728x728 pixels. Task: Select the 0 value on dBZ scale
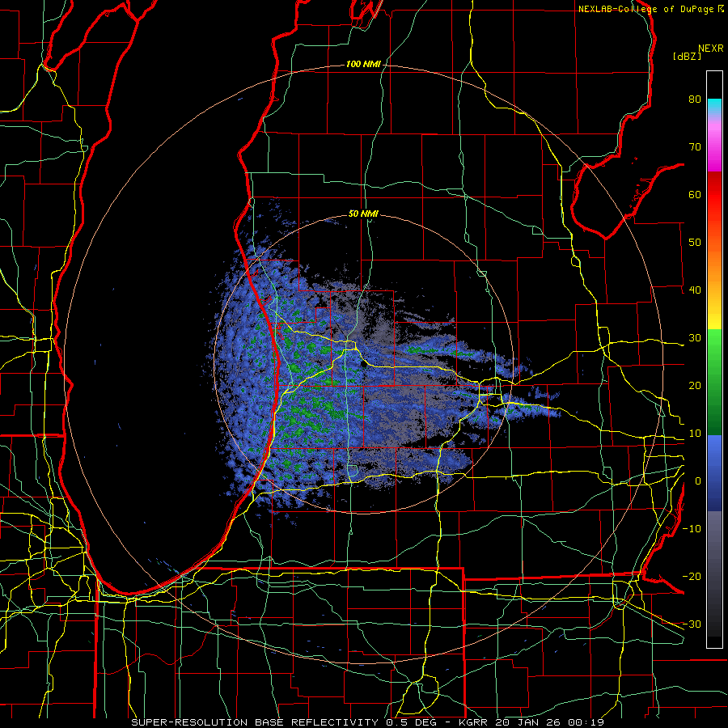[x=698, y=481]
